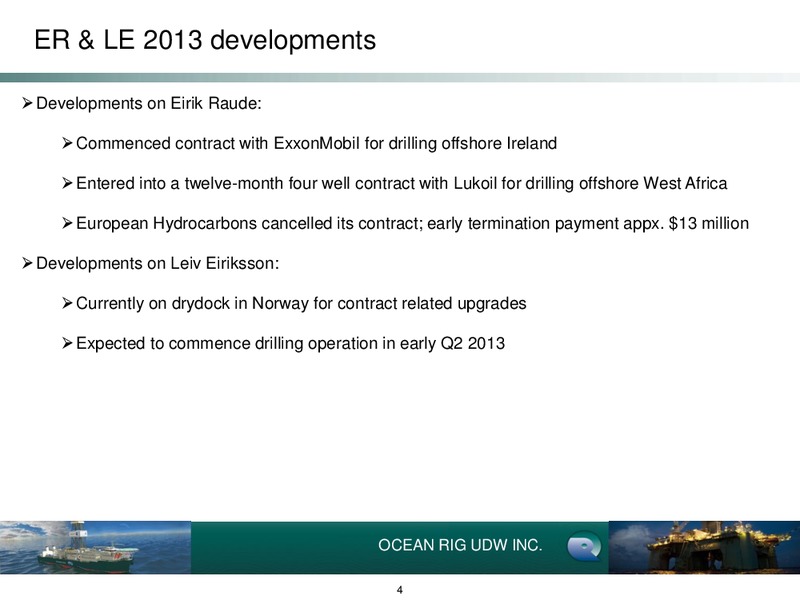Click the night-time rig photo in the footer
This screenshot has height=600, width=800.
704,547
